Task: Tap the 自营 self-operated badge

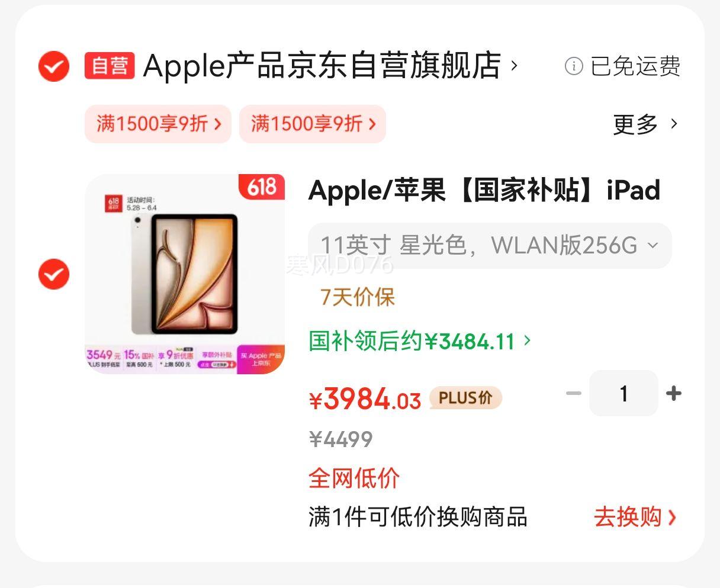Action: pos(110,66)
